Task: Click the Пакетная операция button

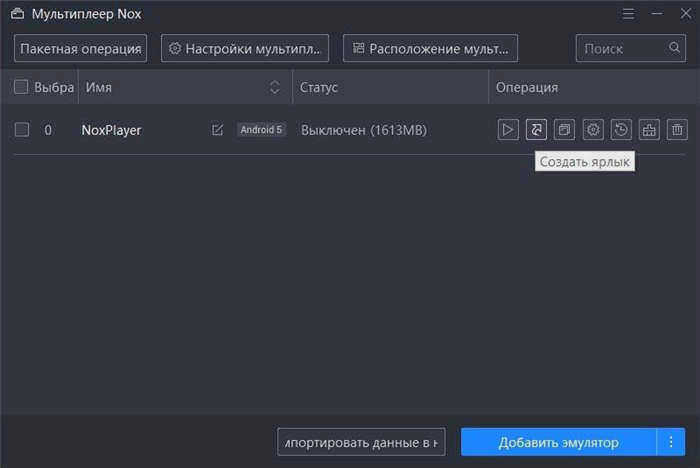Action: [x=80, y=48]
